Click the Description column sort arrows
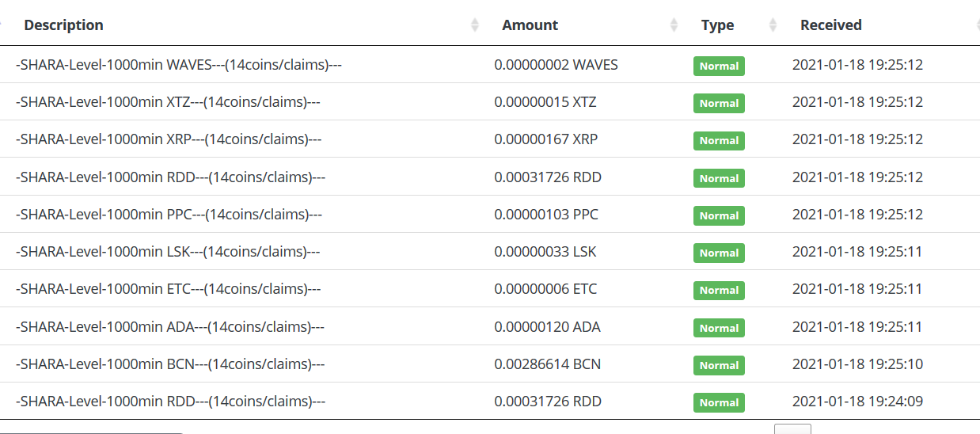The image size is (980, 434). click(475, 25)
